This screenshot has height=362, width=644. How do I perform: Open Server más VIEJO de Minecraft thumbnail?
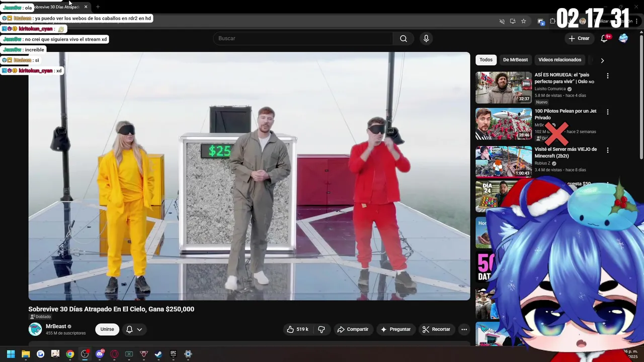504,161
